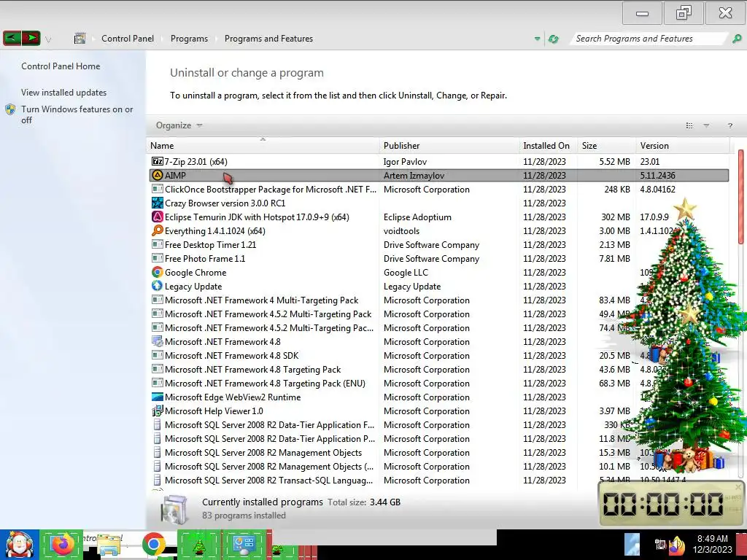
Task: Open the recent pages dropdown arrow
Action: [48, 39]
